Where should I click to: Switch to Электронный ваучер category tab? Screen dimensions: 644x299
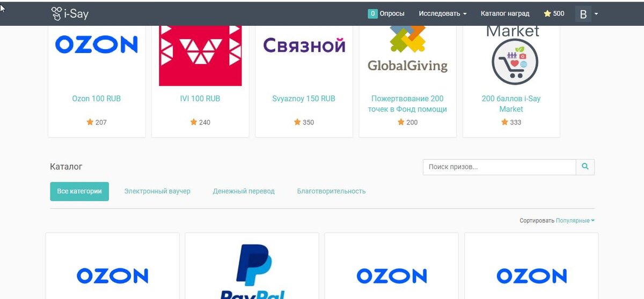pos(157,191)
